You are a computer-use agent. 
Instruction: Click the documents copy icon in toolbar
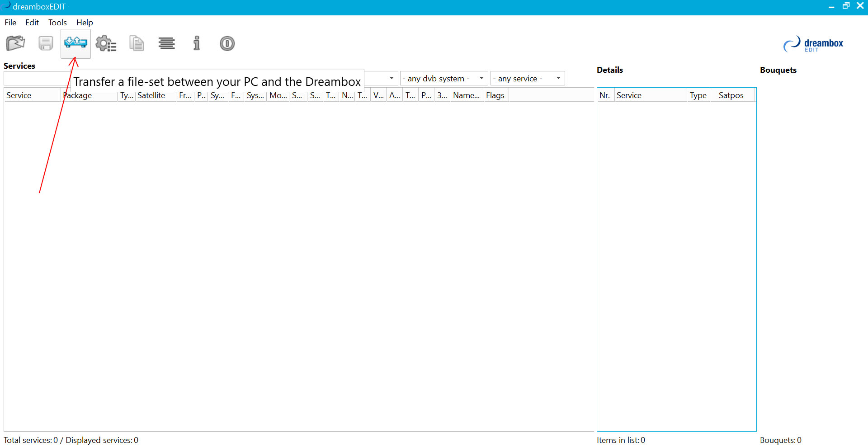pos(137,43)
